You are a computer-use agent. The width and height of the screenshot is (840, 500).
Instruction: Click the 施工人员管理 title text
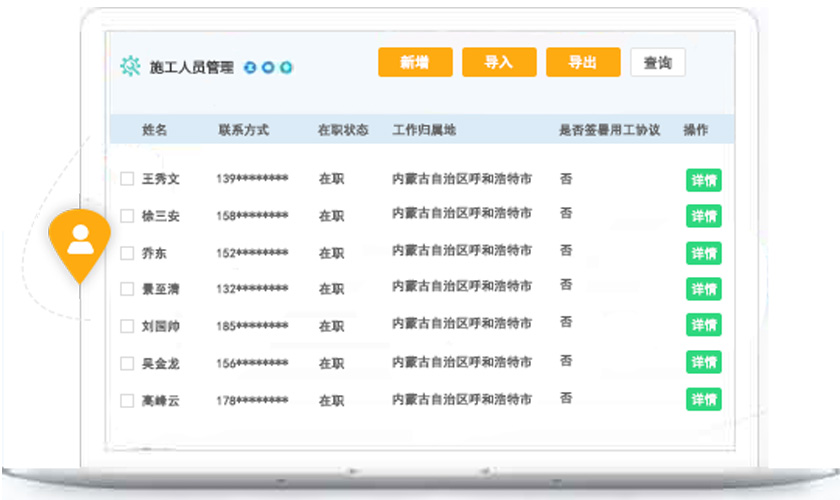coord(192,68)
